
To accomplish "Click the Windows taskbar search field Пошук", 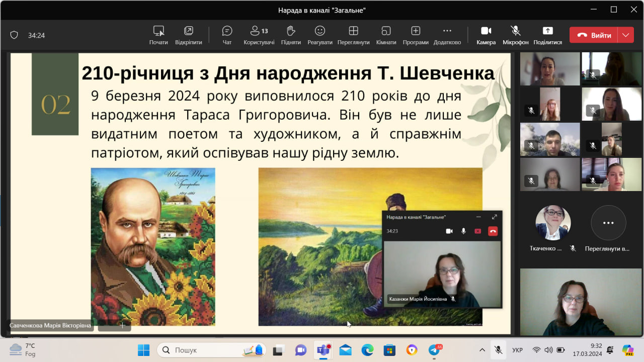I will [x=211, y=350].
